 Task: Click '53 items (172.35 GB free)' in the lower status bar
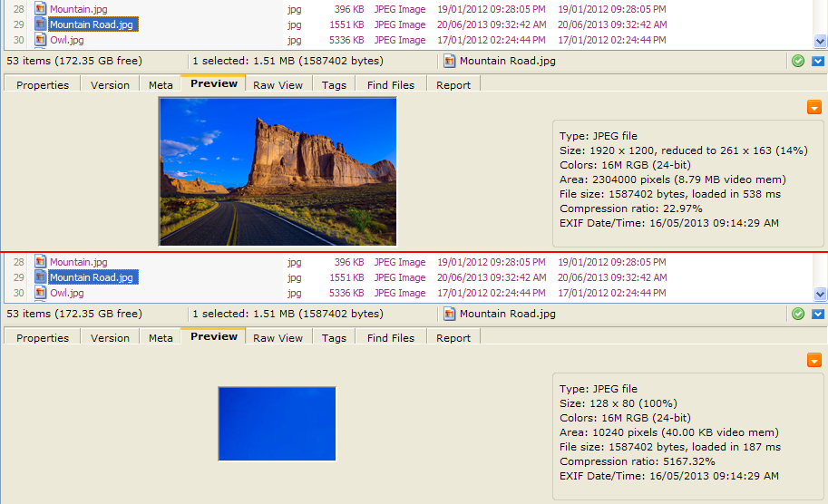point(74,314)
